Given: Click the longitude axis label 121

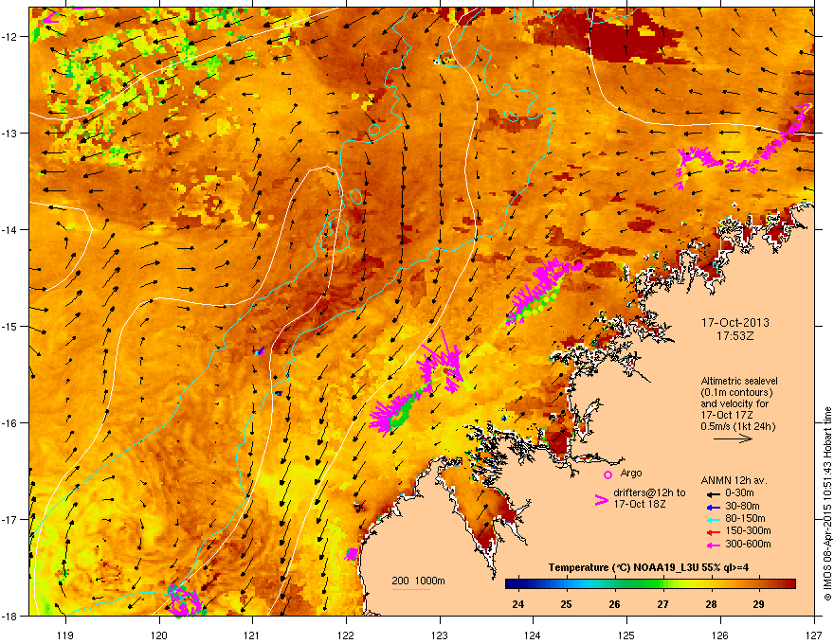Looking at the screenshot, I should tap(252, 635).
